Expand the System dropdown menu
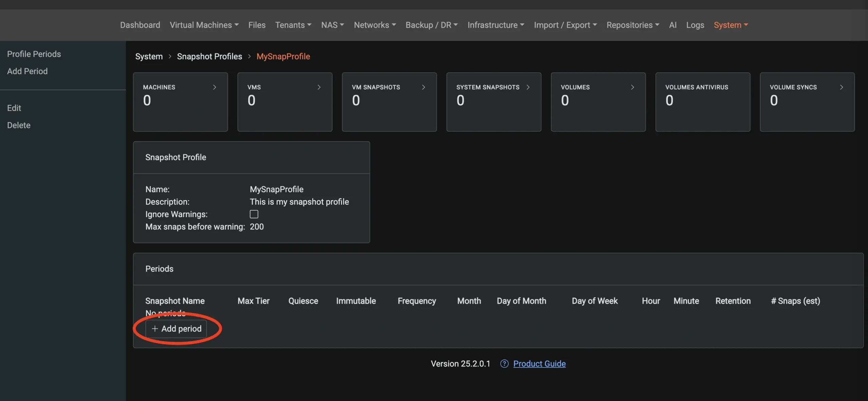 coord(731,25)
